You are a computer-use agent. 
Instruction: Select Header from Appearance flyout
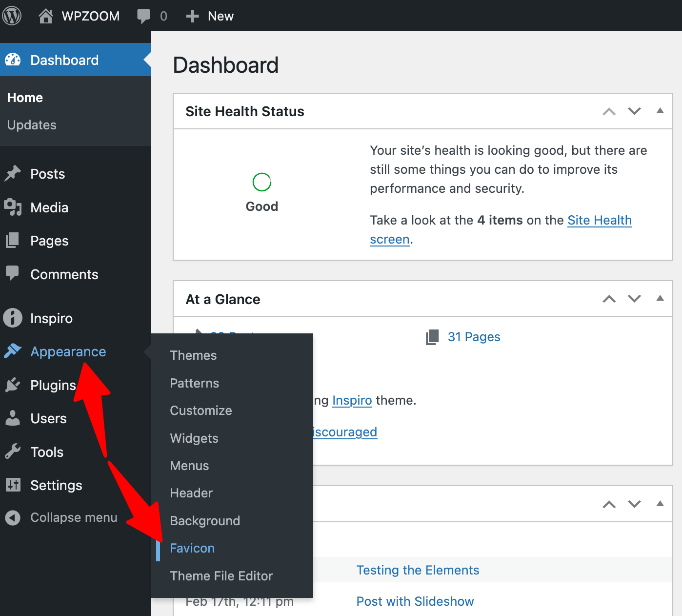[x=191, y=493]
